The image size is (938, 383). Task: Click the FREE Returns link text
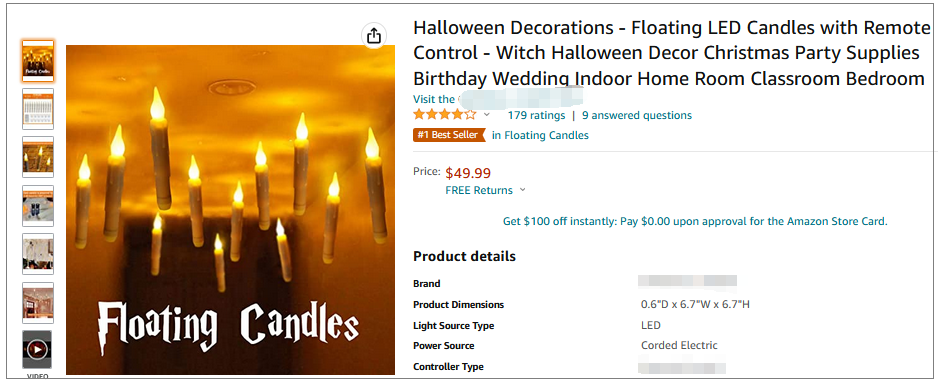479,190
